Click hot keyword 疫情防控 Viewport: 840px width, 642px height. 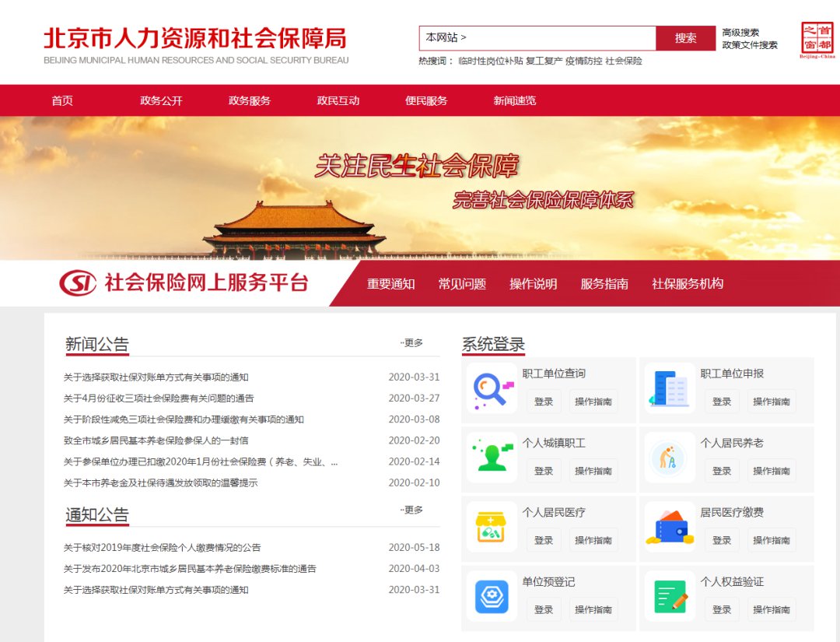pos(583,61)
